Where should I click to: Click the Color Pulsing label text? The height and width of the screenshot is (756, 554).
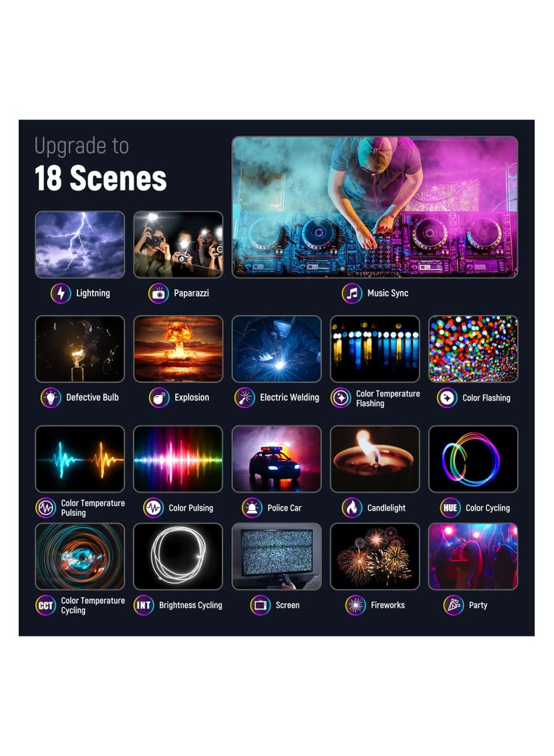tap(190, 508)
